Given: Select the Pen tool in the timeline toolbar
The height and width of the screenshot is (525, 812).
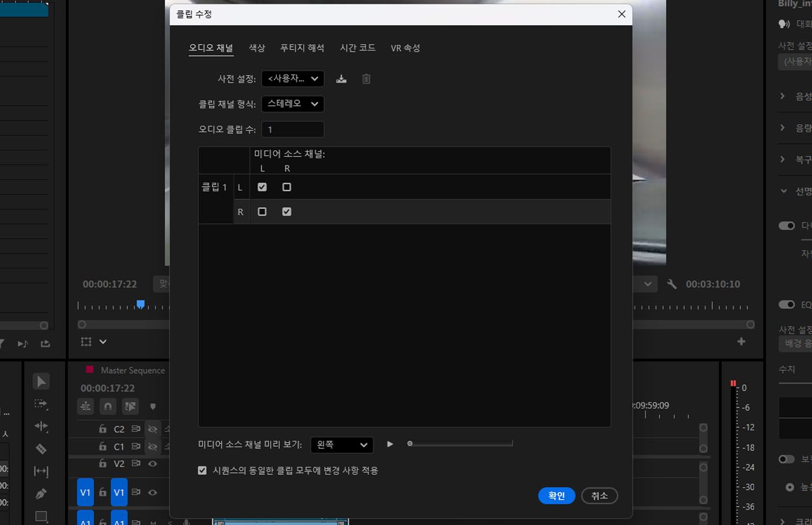Looking at the screenshot, I should pyautogui.click(x=41, y=494).
